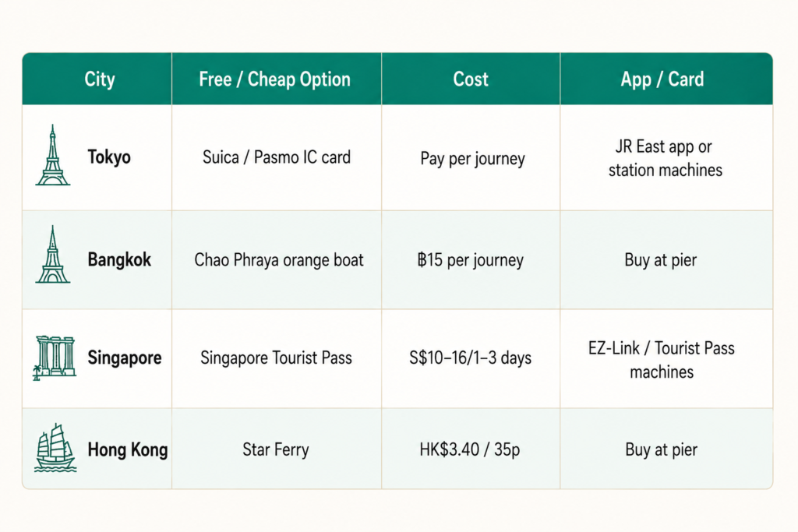The height and width of the screenshot is (532, 798).
Task: Select the JR East app cell
Action: click(666, 158)
